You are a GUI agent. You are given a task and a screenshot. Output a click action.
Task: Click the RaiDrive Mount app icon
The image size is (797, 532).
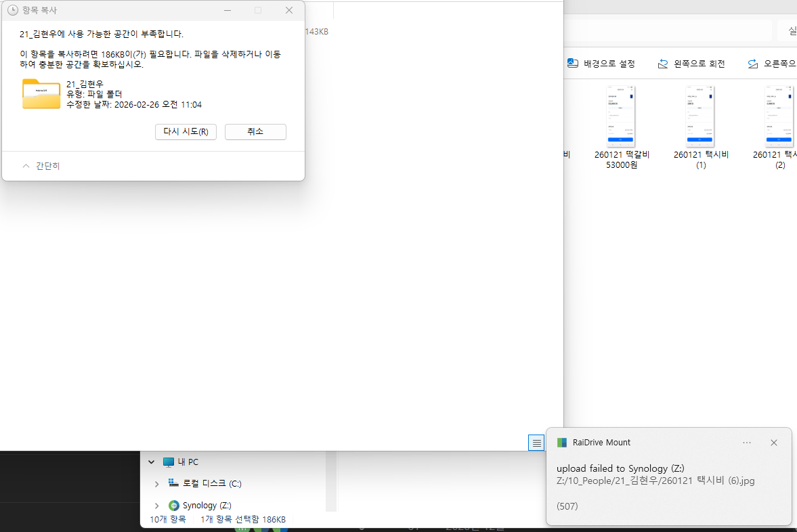[561, 442]
